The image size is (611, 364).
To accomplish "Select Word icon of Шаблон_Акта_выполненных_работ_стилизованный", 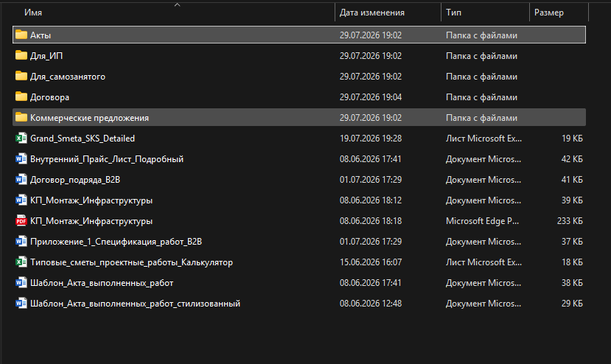I will point(21,303).
